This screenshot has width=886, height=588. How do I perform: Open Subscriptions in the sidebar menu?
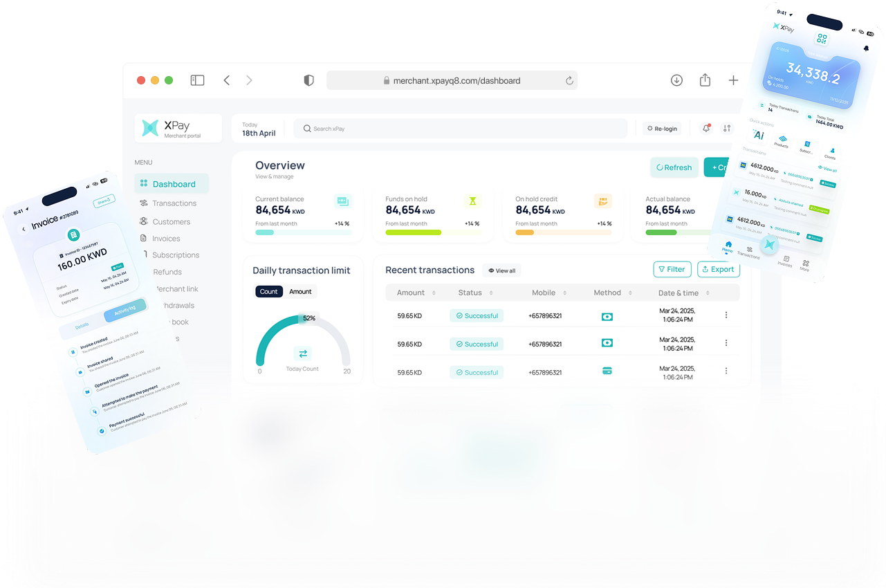(x=169, y=255)
